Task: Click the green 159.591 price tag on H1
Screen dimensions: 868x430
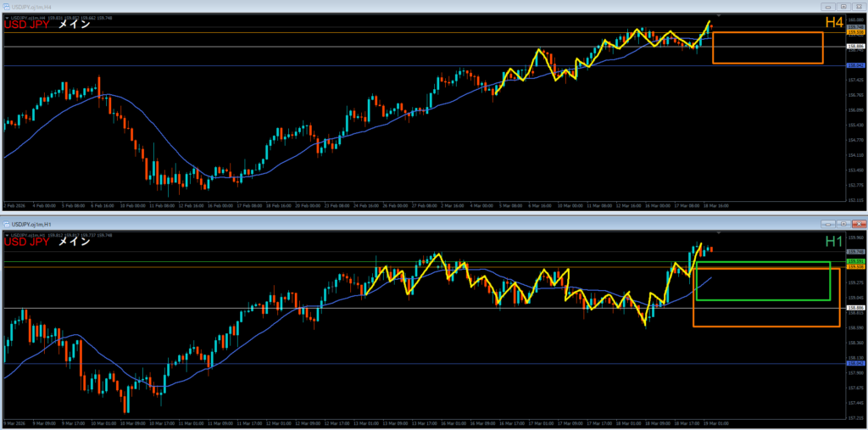Action: coord(855,261)
